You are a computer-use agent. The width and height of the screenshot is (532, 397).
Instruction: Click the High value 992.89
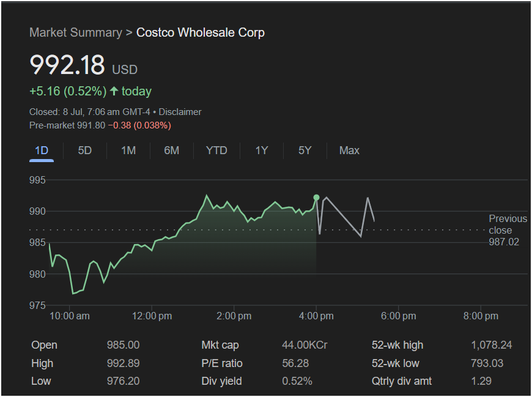click(123, 363)
